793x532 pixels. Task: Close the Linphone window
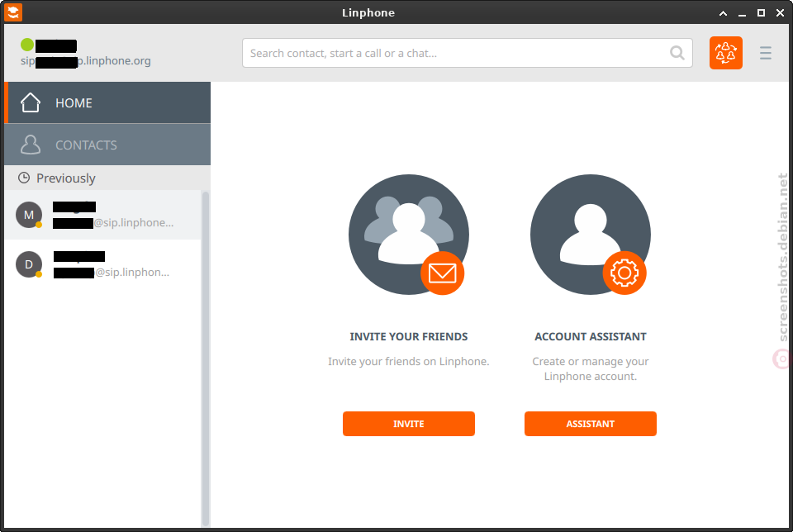point(780,13)
